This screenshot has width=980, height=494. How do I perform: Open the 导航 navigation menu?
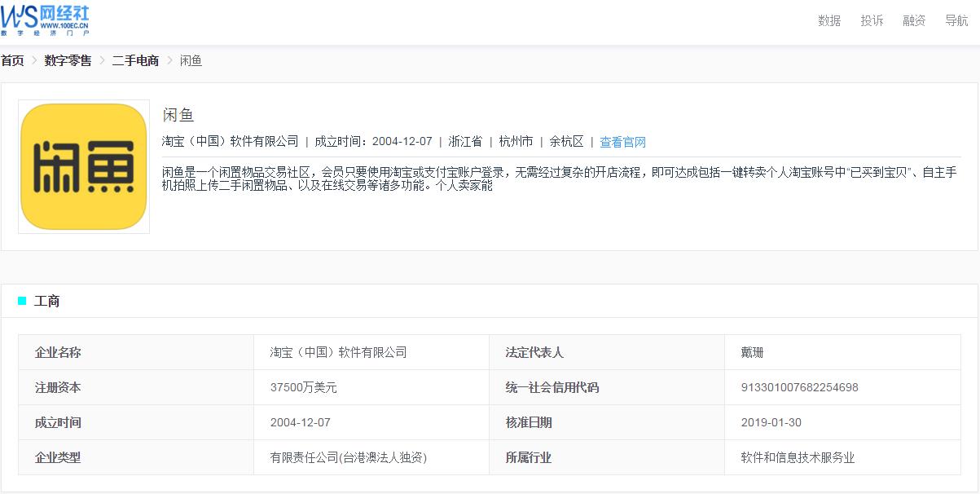[956, 20]
